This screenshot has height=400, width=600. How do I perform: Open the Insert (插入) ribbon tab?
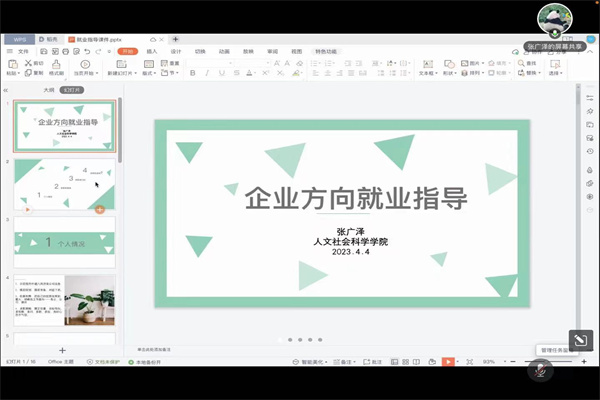click(x=152, y=50)
